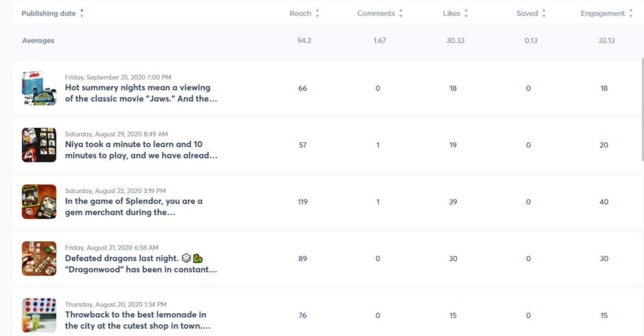Open the Jaws board game post thumbnail
644x336 pixels.
(x=39, y=88)
